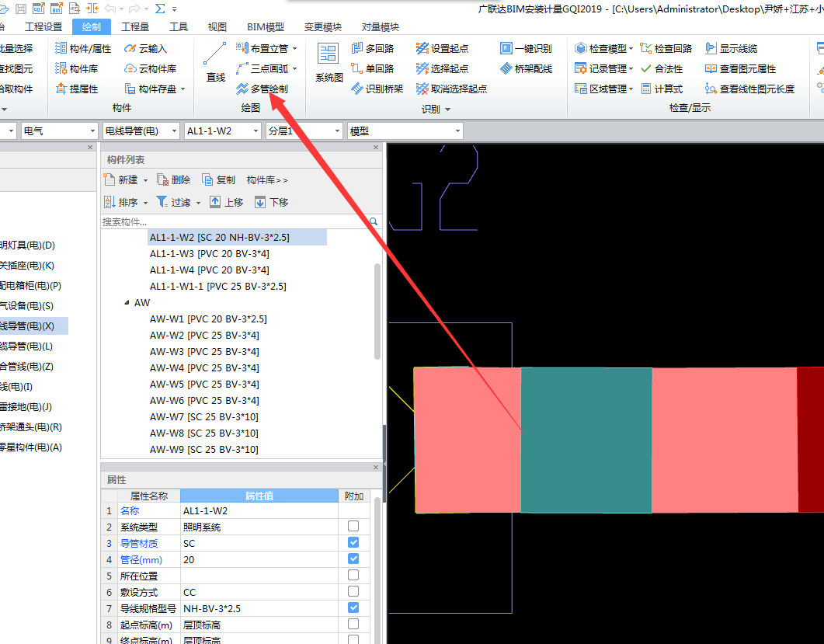Check 起点标高(m) attach checkbox
The image size is (824, 644).
click(353, 624)
